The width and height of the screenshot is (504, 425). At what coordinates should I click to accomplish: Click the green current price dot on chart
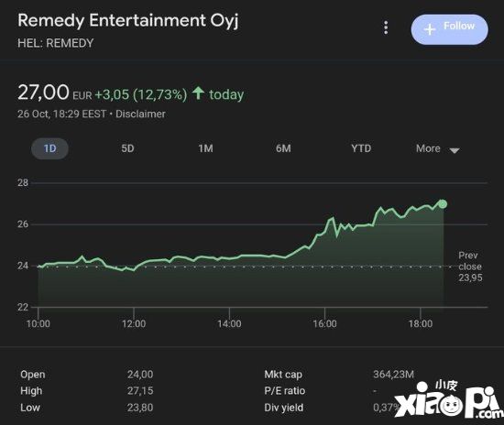click(443, 204)
